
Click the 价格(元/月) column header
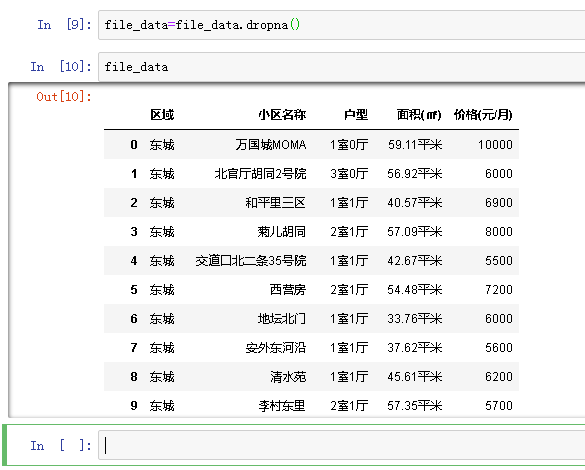(x=483, y=115)
